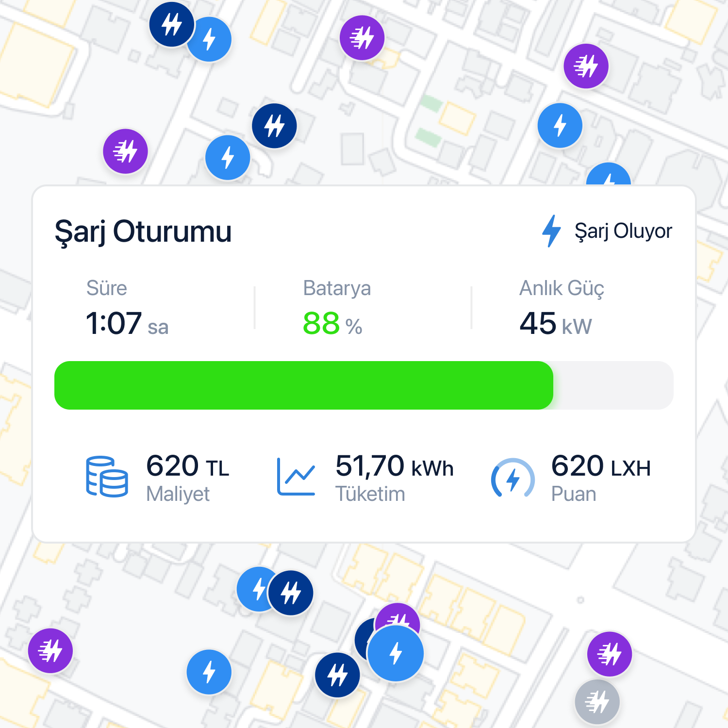Tap the lone blue bolt pin at bottom-left area
The width and height of the screenshot is (728, 728).
click(209, 672)
